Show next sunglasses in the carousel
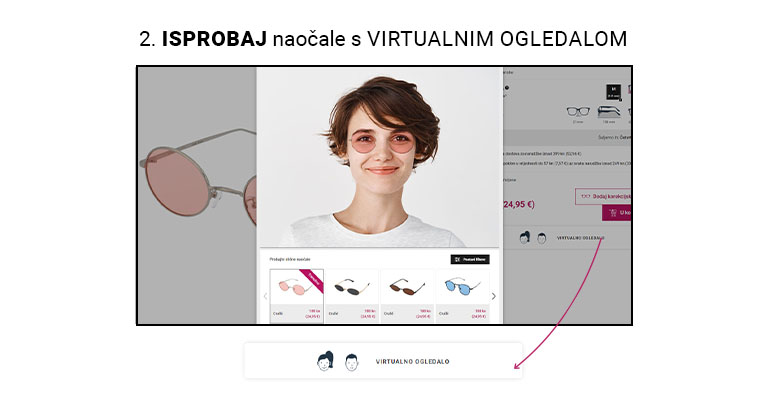768x400 pixels. tap(494, 296)
